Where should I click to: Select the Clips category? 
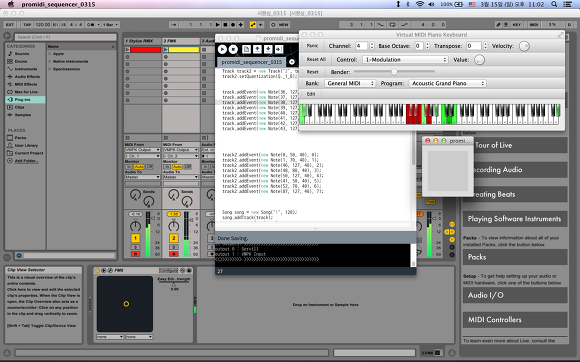[x=26, y=107]
